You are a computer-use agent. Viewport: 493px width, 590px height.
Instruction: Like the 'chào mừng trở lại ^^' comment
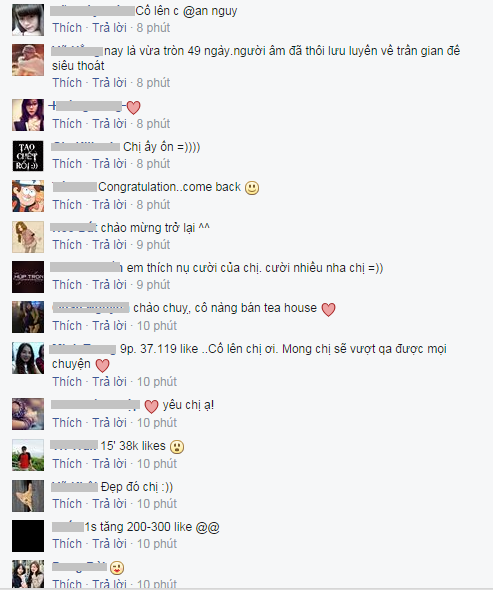[67, 245]
